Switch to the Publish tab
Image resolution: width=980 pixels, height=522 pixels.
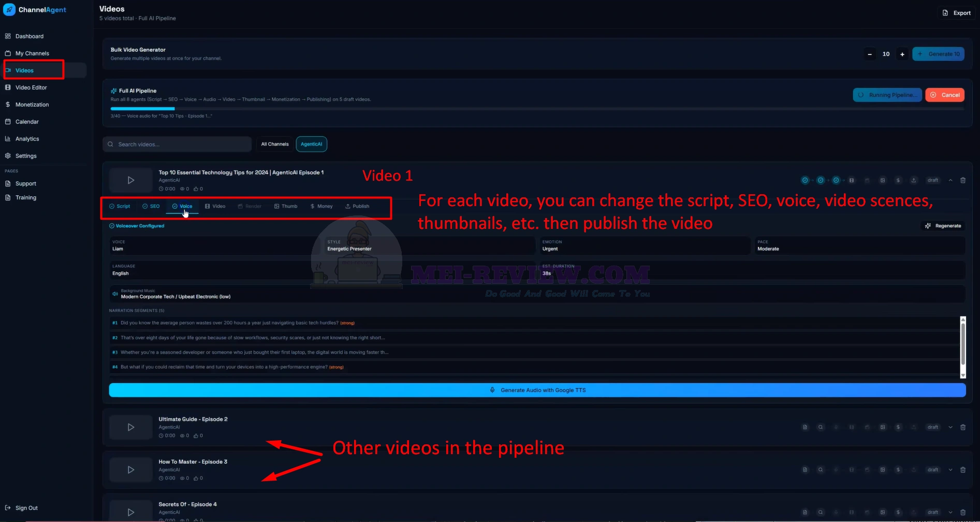click(x=357, y=206)
